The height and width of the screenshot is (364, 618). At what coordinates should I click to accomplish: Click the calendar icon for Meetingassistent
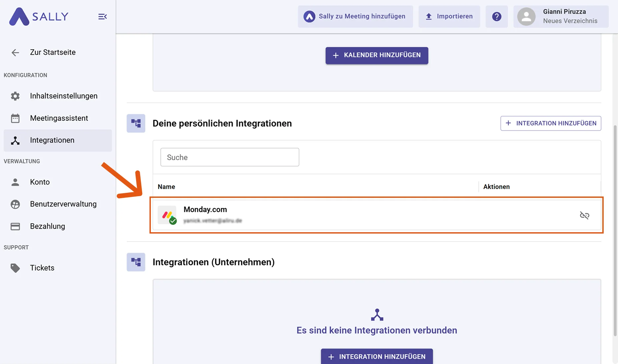coord(15,118)
